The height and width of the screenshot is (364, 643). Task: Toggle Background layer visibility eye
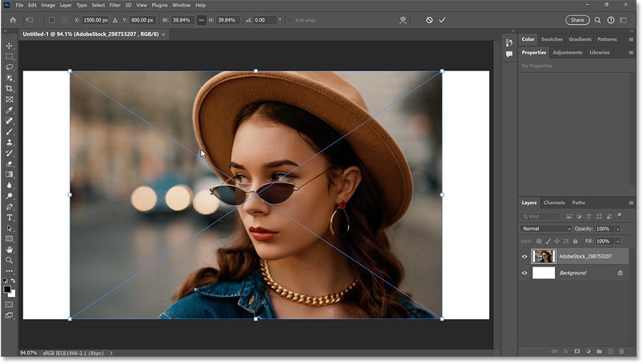[x=525, y=273]
